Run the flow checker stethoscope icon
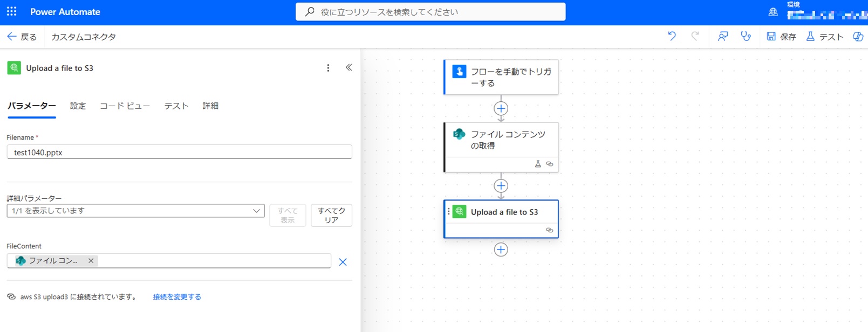 (x=746, y=36)
